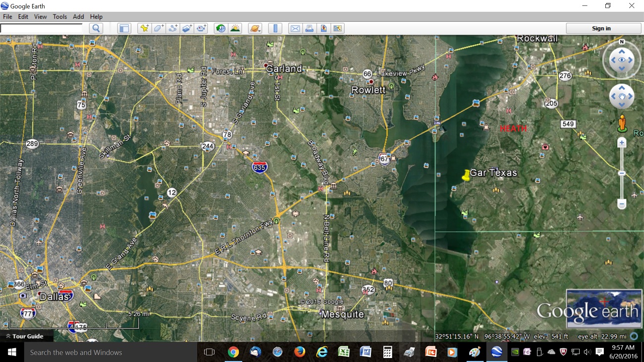Add an image overlay
This screenshot has width=644, height=362.
point(187,28)
